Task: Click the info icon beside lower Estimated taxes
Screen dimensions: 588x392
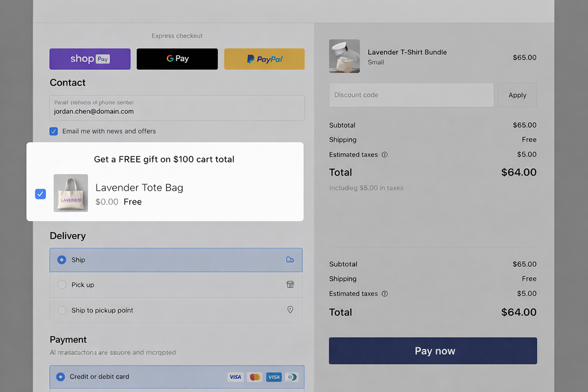Action: (385, 294)
